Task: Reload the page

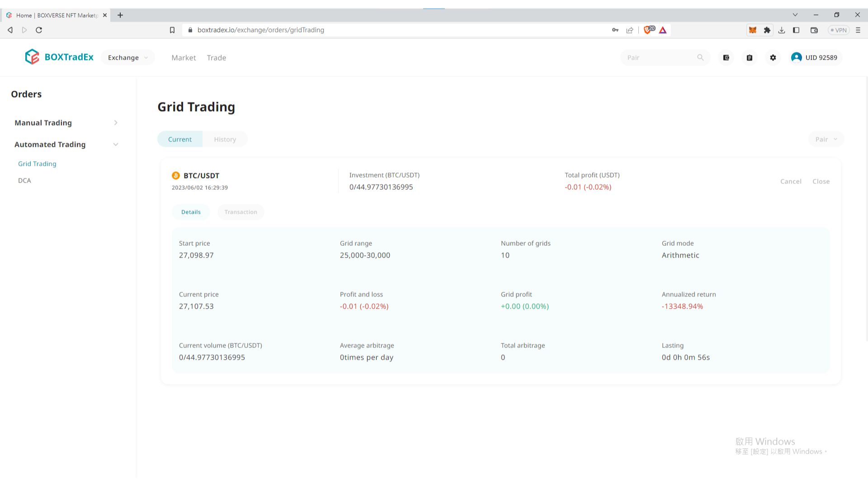Action: point(39,30)
